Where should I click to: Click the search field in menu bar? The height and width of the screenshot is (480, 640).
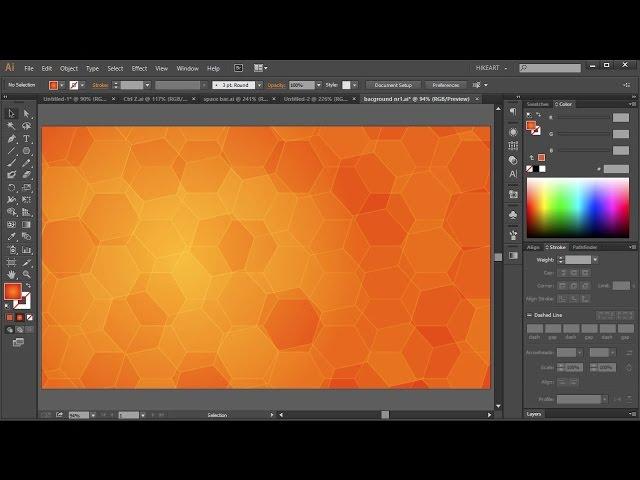point(550,68)
